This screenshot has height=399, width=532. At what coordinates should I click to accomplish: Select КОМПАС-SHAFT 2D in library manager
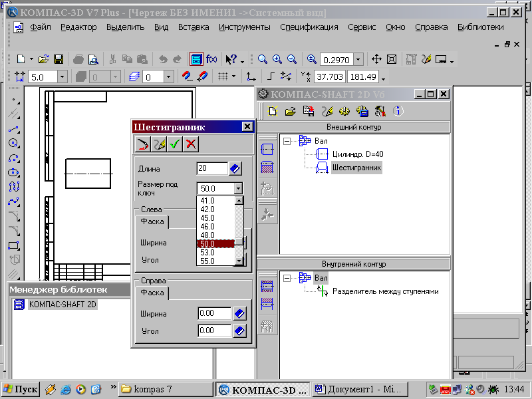(x=63, y=305)
